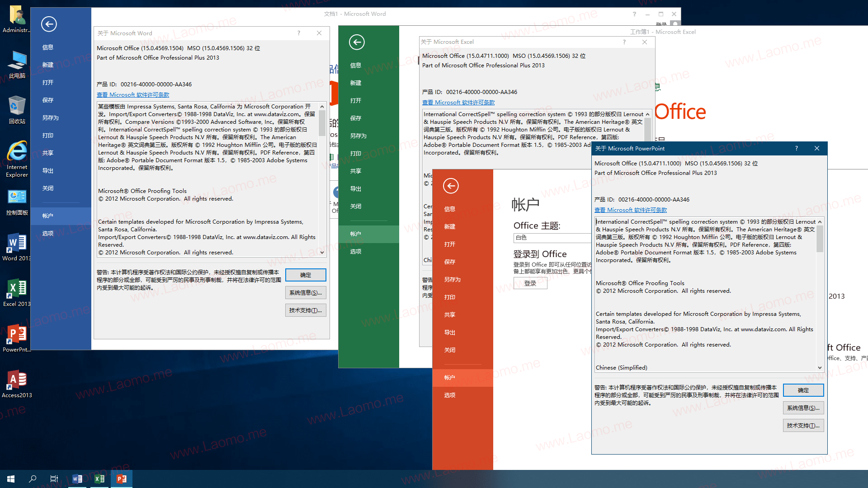This screenshot has height=488, width=868.
Task: Open PowerPoint desktop shortcut
Action: pyautogui.click(x=17, y=338)
